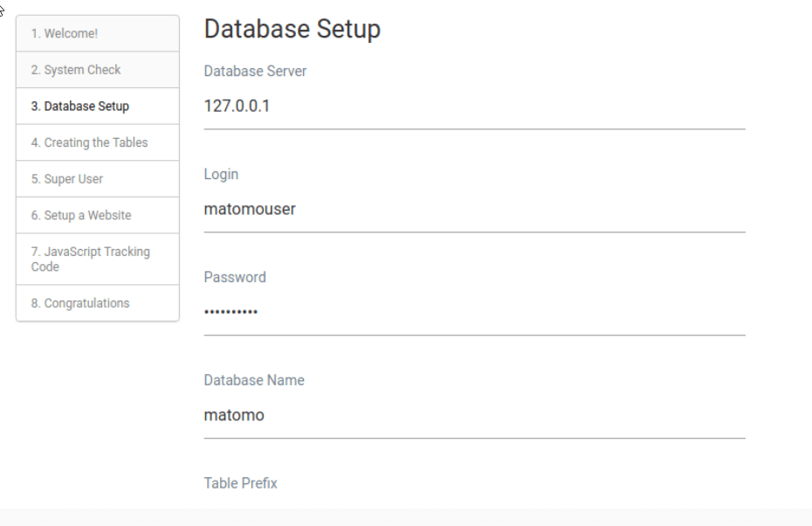Select the Setup a Website step
This screenshot has width=812, height=526.
[x=98, y=215]
